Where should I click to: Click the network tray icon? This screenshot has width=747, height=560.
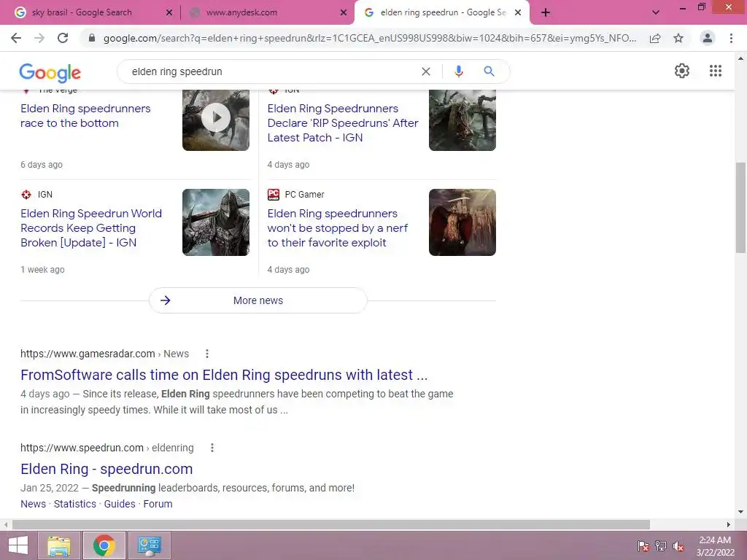click(661, 546)
